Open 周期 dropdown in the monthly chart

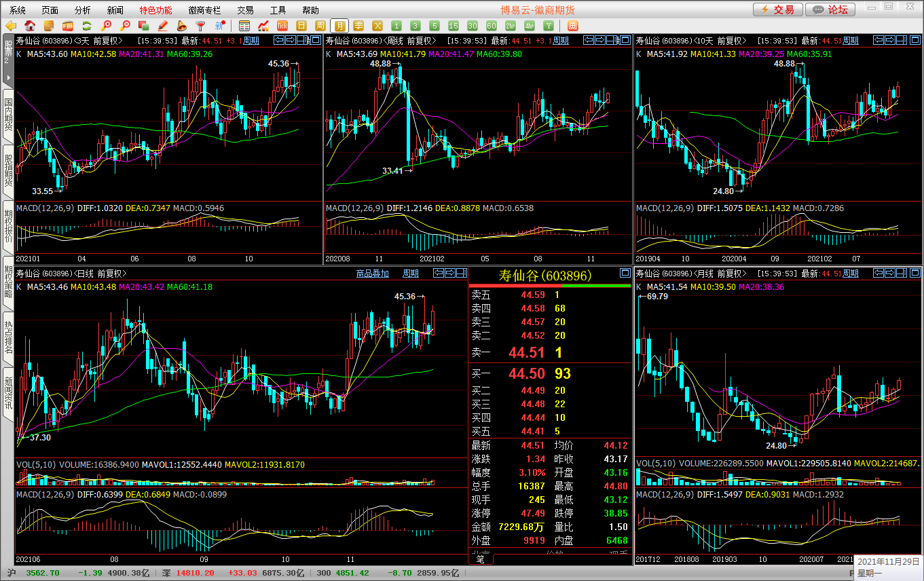pos(850,274)
